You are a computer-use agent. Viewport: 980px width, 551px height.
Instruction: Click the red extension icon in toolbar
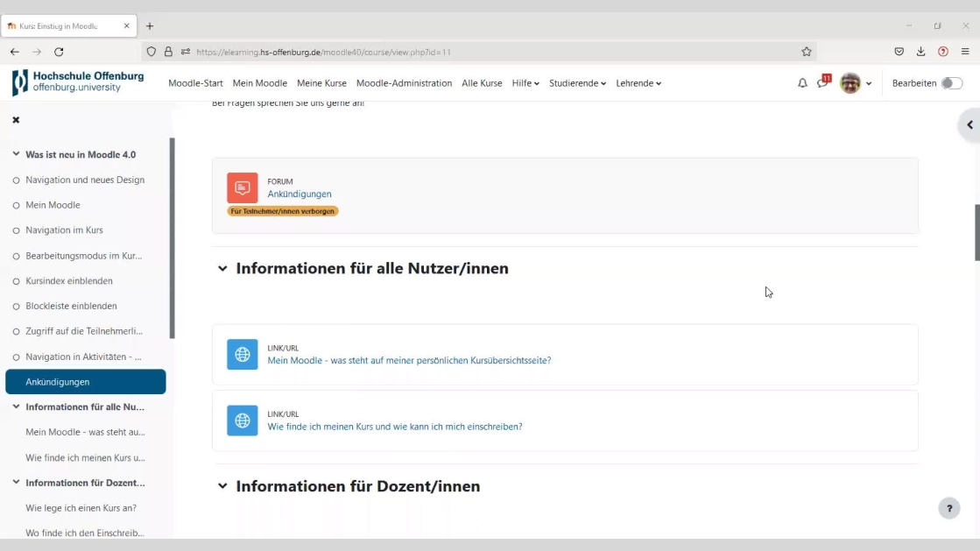click(943, 52)
